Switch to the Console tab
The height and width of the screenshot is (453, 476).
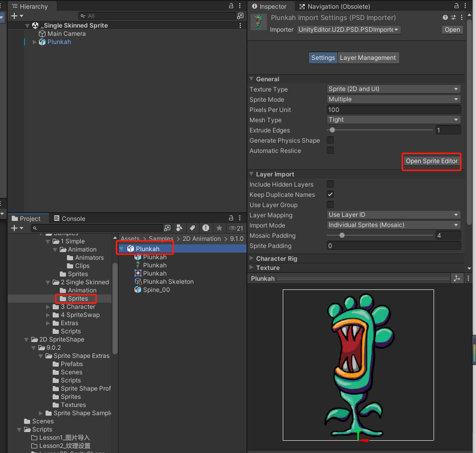pos(70,218)
